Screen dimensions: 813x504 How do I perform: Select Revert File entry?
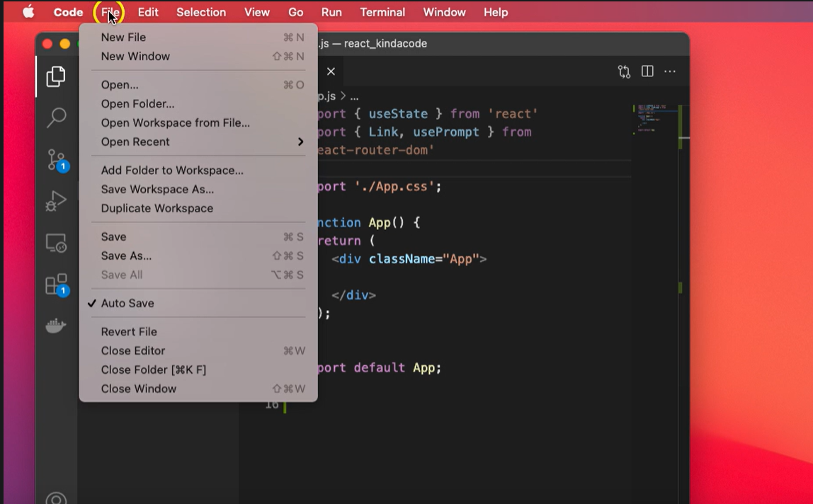click(198, 331)
